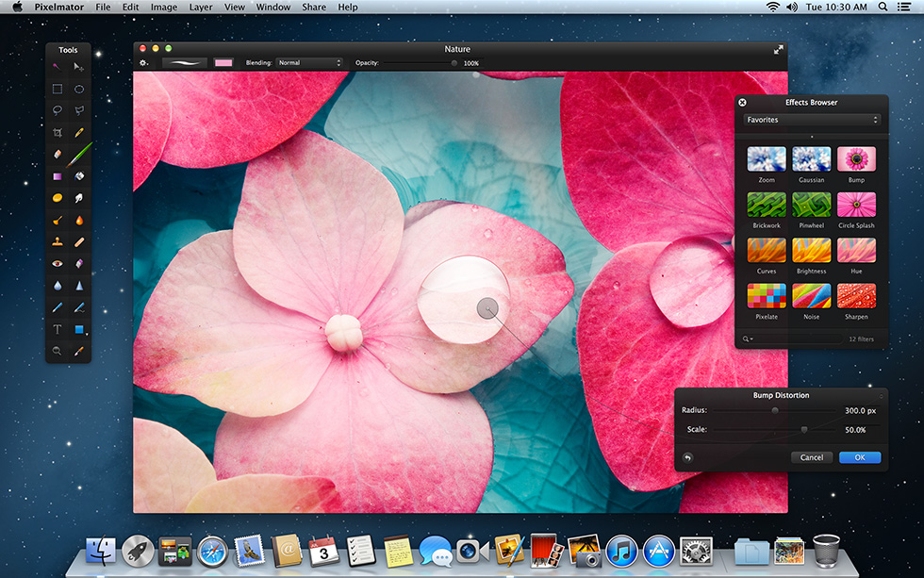Open the Blending mode dropdown
The width and height of the screenshot is (924, 578).
(x=309, y=62)
